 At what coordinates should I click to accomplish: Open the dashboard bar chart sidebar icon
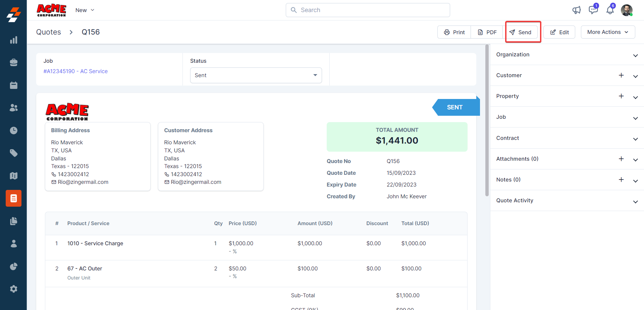pos(13,40)
